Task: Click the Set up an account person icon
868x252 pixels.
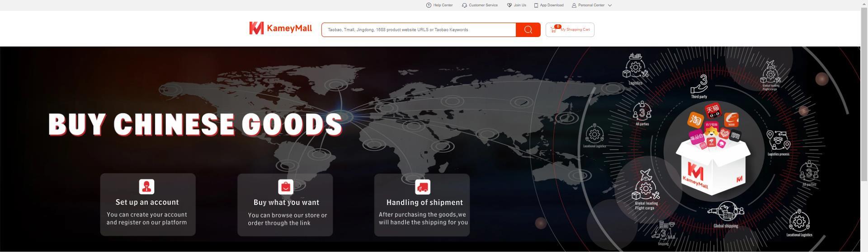Action: pyautogui.click(x=146, y=187)
